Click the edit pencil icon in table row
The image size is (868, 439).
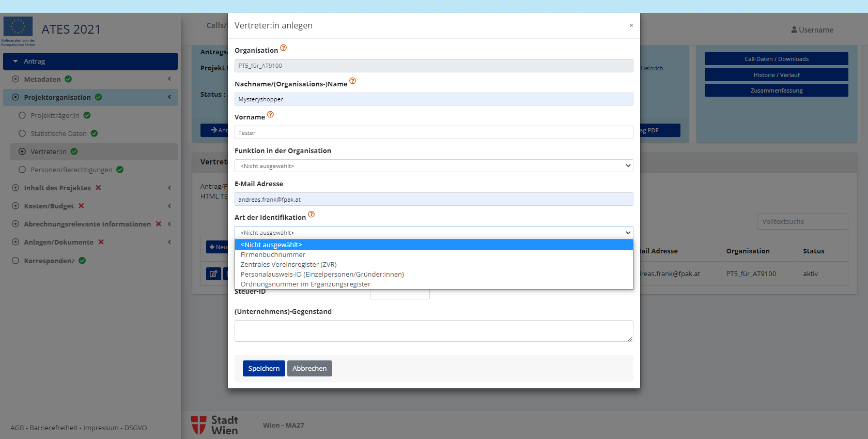click(x=213, y=274)
